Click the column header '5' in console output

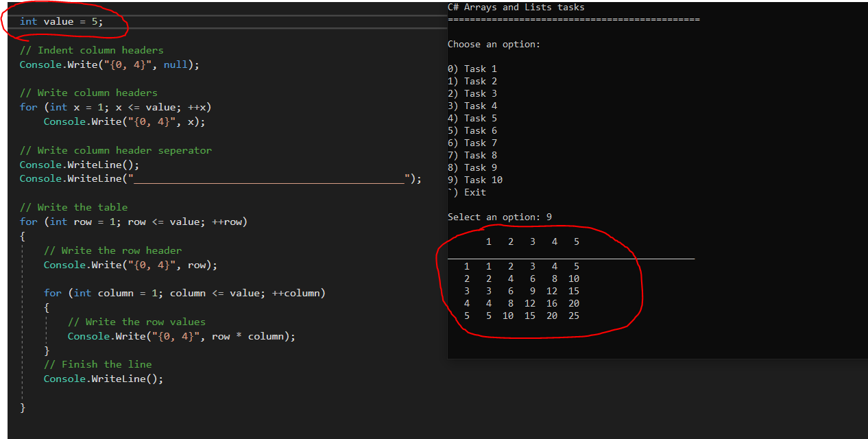(x=576, y=241)
